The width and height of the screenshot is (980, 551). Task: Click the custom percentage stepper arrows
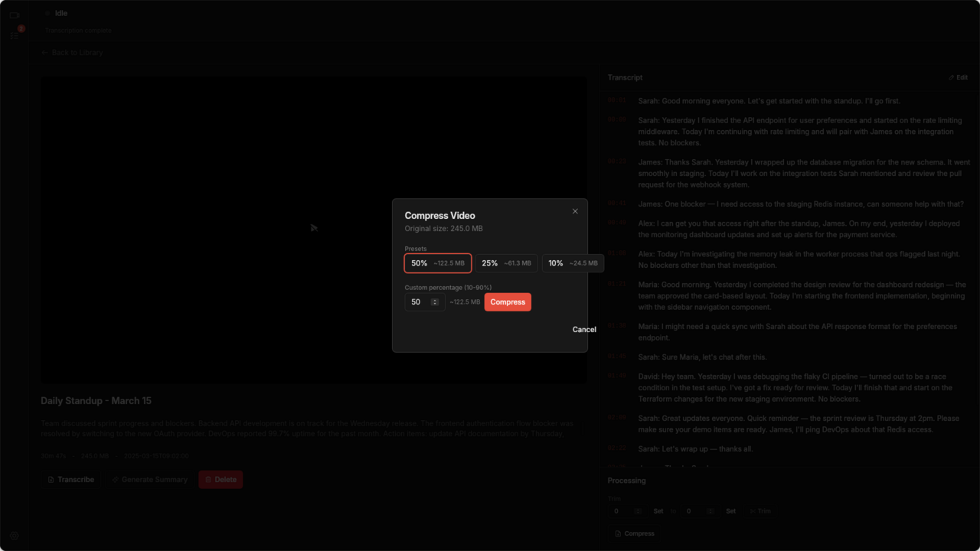[436, 302]
